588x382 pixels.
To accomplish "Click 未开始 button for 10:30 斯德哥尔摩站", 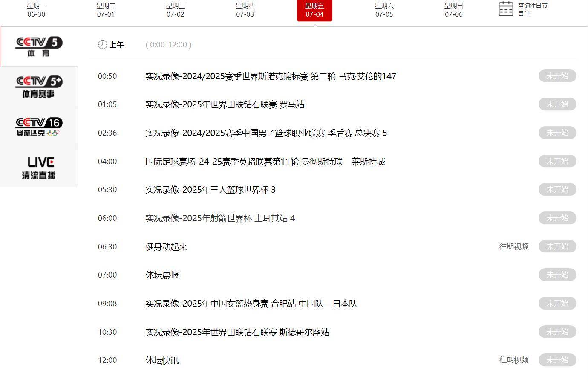I will point(557,332).
